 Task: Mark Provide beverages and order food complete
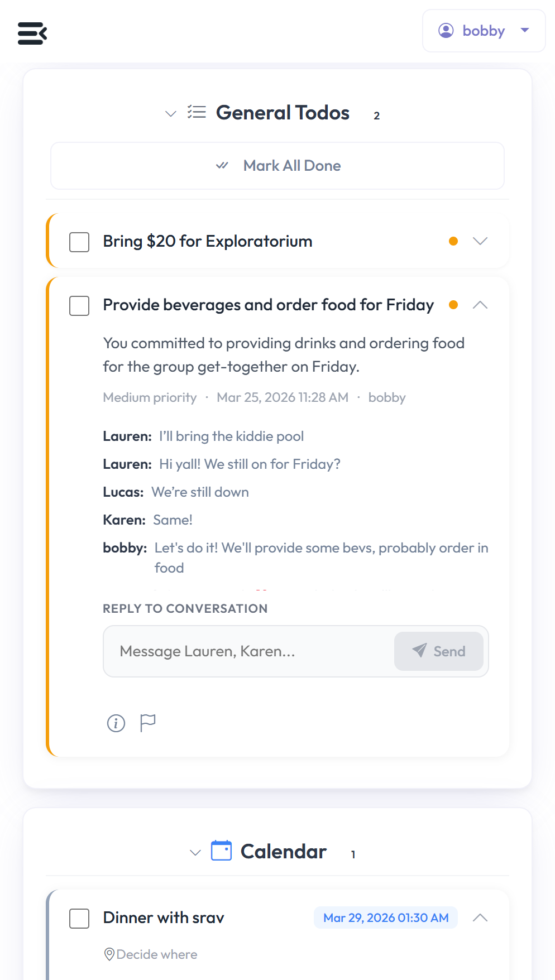(x=79, y=305)
